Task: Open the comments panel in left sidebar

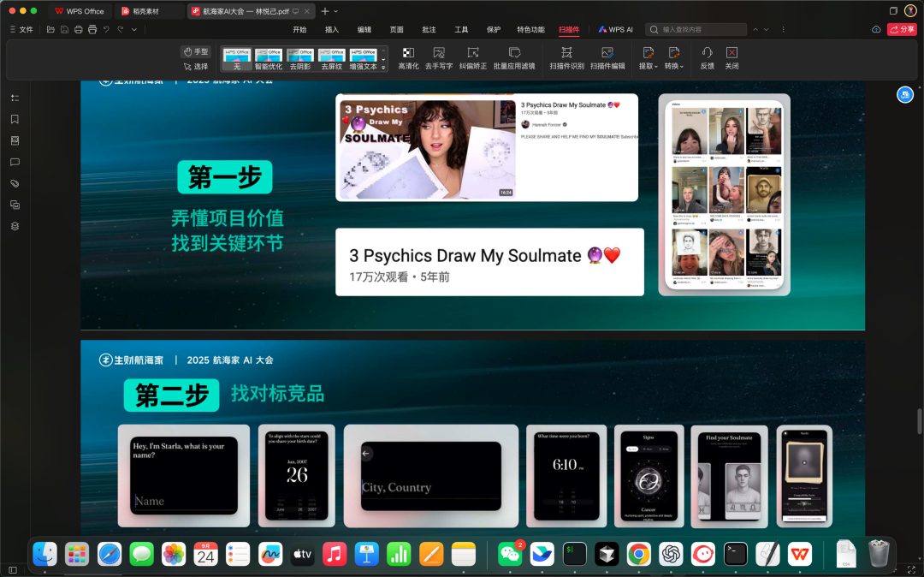Action: (x=15, y=162)
